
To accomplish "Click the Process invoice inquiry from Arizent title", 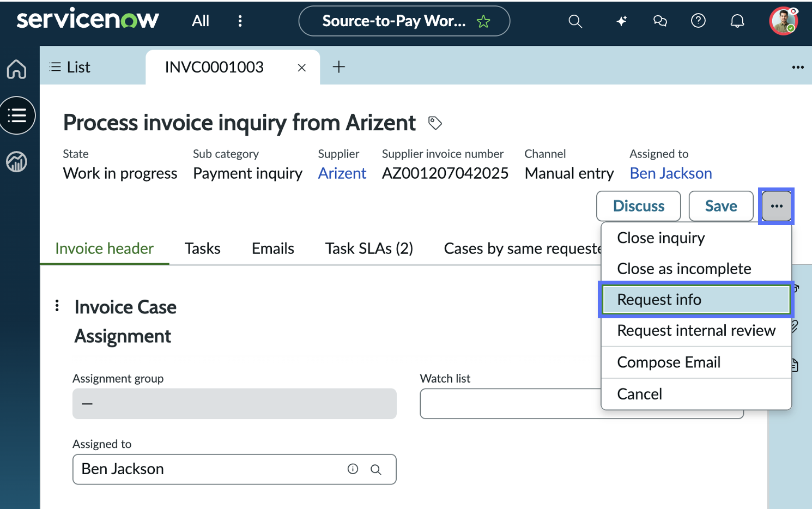I will pos(240,123).
